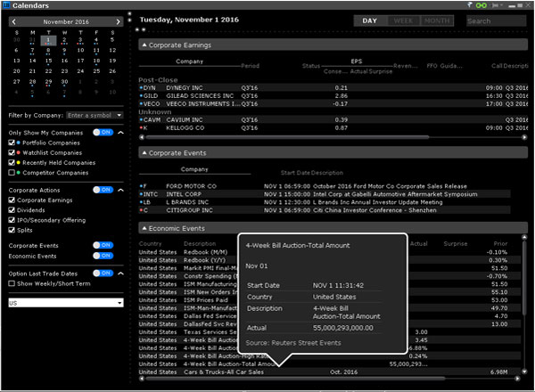Collapse Corporate Actions section chevron

pyautogui.click(x=120, y=190)
